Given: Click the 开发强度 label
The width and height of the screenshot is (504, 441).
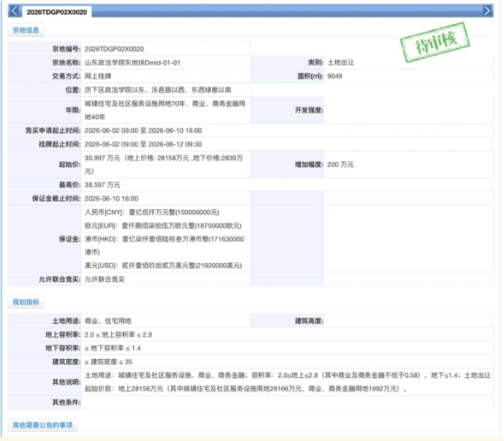Looking at the screenshot, I should point(309,110).
